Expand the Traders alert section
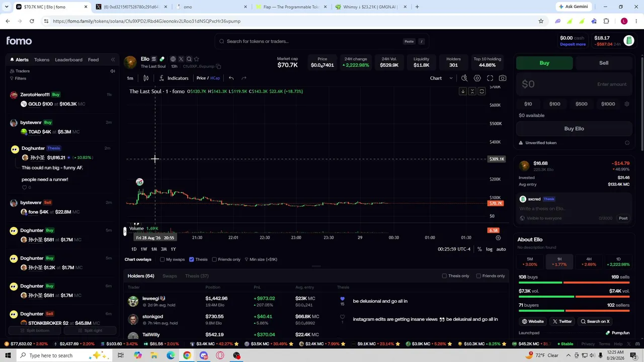Viewport: 644px width, 362px height. 20,71
